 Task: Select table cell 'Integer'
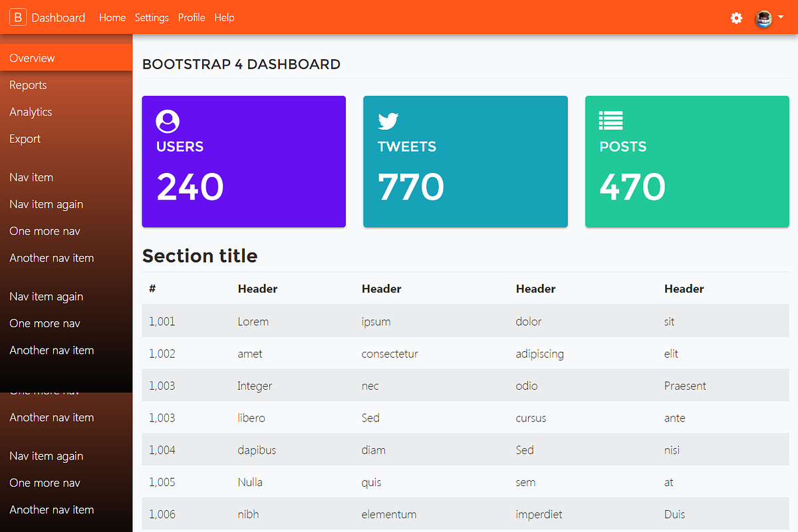coord(255,386)
